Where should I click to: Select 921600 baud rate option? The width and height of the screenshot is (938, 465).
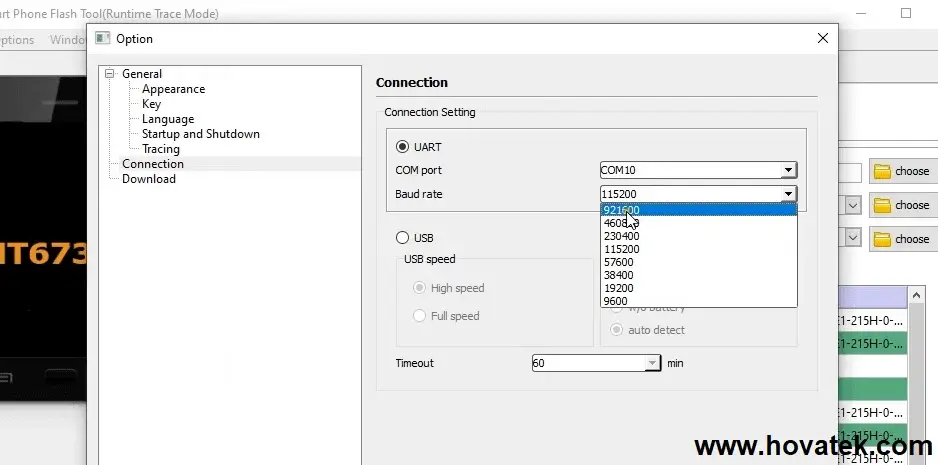622,210
